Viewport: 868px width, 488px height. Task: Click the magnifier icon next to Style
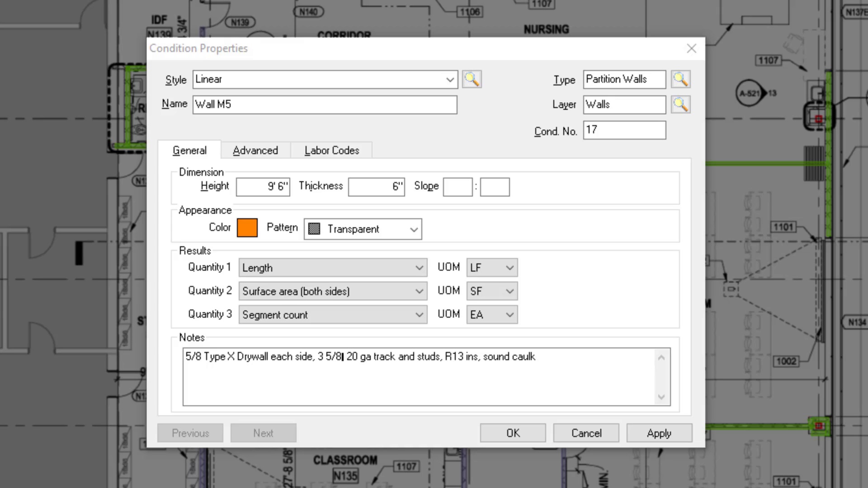472,80
